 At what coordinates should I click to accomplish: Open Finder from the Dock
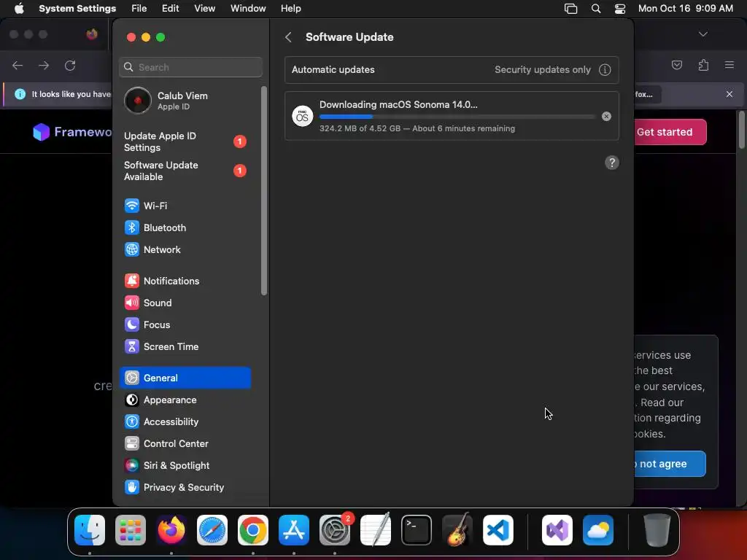[x=90, y=530]
